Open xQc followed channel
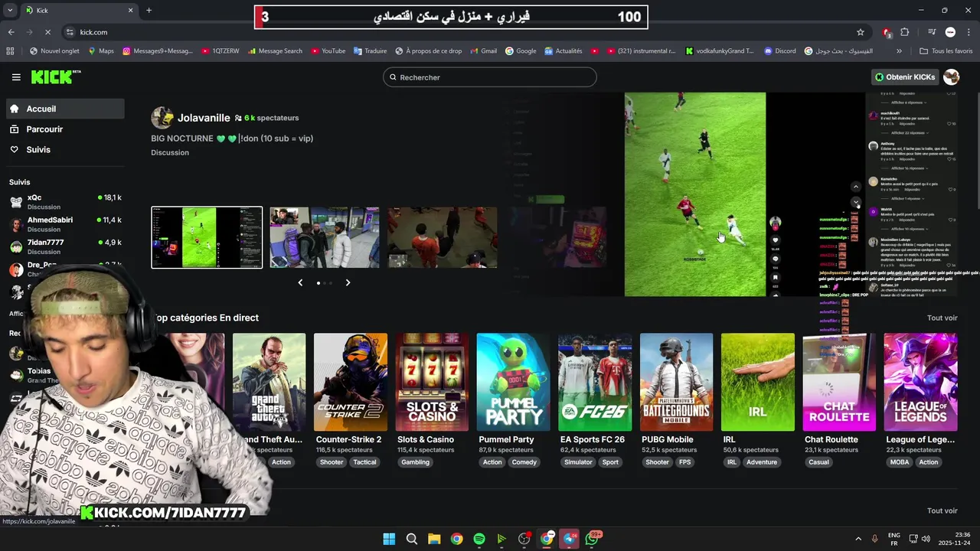Image resolution: width=980 pixels, height=551 pixels. click(x=65, y=202)
